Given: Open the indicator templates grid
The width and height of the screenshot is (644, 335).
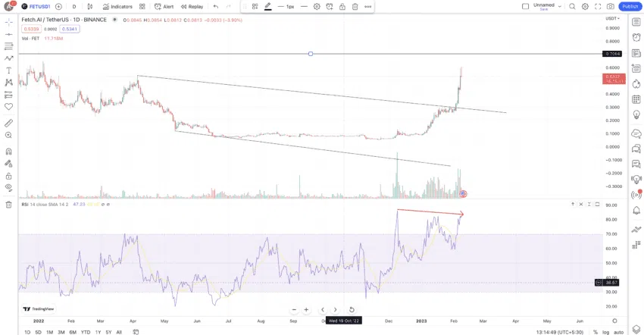Looking at the screenshot, I should pyautogui.click(x=142, y=7).
